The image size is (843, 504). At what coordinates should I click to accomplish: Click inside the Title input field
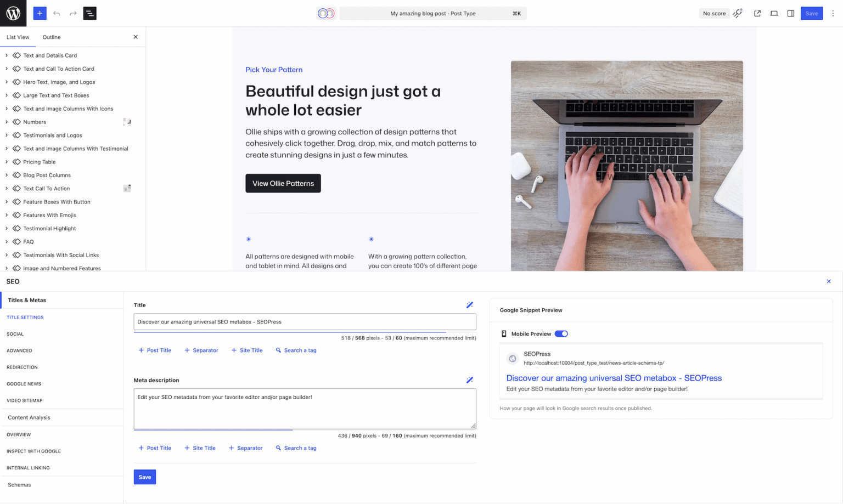305,322
